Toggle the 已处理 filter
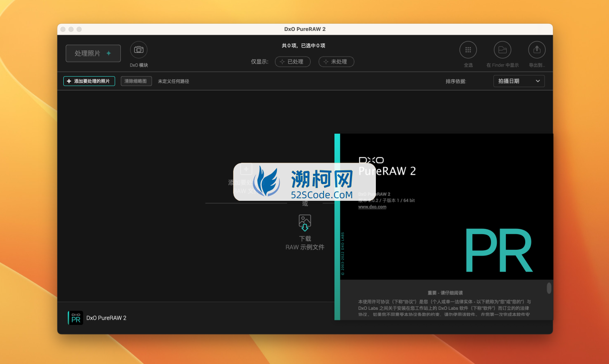Viewport: 609px width, 364px height. pyautogui.click(x=293, y=62)
